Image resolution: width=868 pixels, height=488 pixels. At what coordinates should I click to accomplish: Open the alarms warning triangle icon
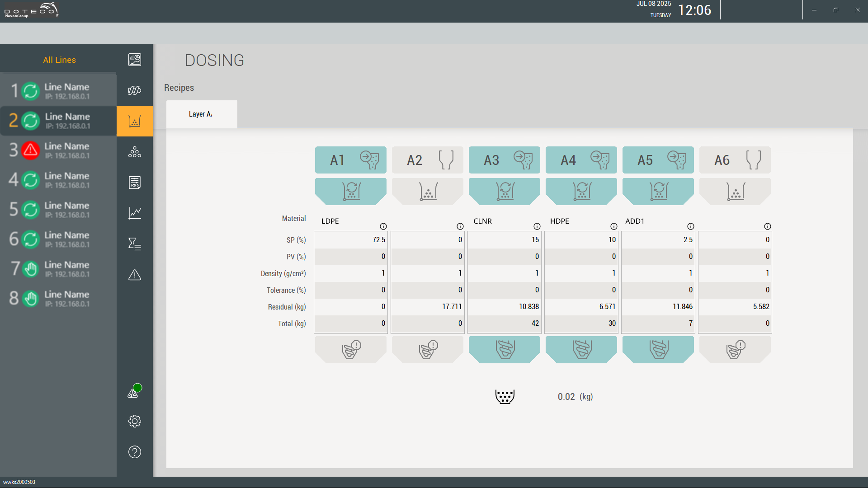134,275
